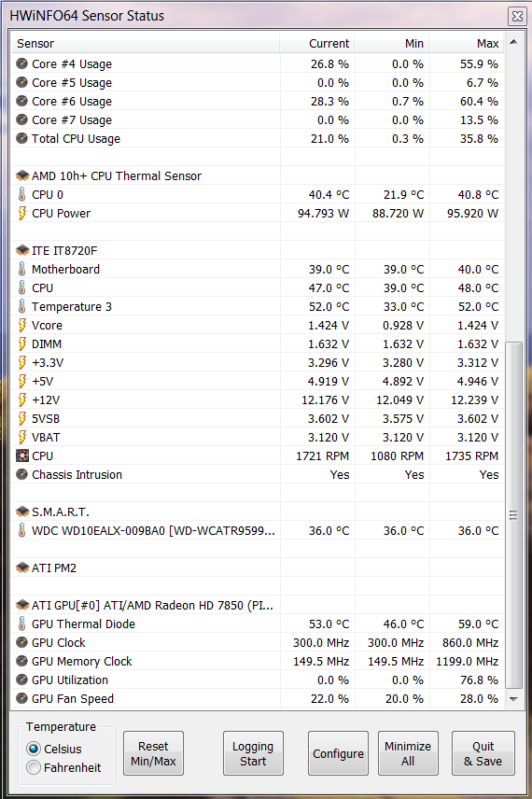This screenshot has width=532, height=799.
Task: Select the Fahrenheit temperature option
Action: 34,767
